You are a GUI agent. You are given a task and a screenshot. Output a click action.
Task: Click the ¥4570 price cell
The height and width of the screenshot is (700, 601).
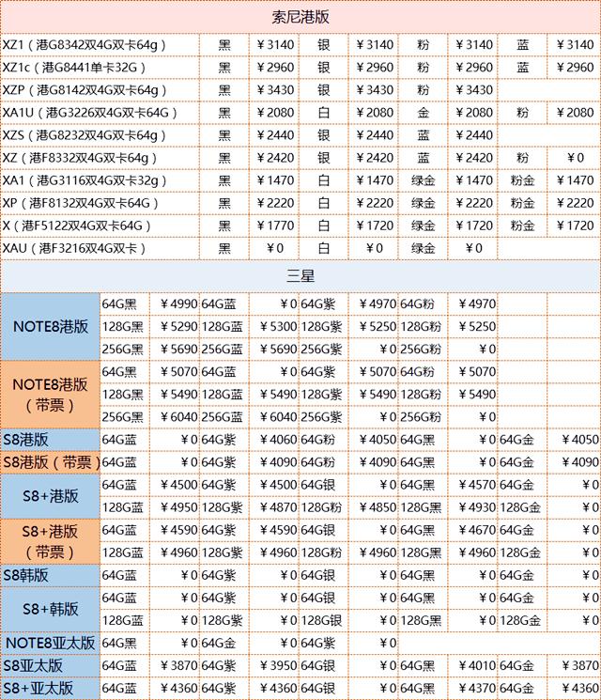coord(473,485)
